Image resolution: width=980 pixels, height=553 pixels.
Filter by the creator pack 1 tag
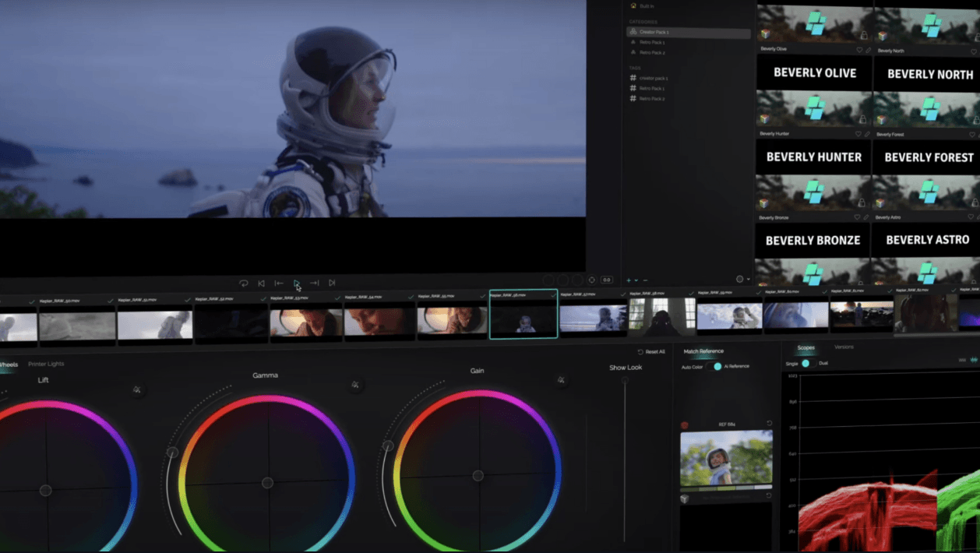pos(649,79)
